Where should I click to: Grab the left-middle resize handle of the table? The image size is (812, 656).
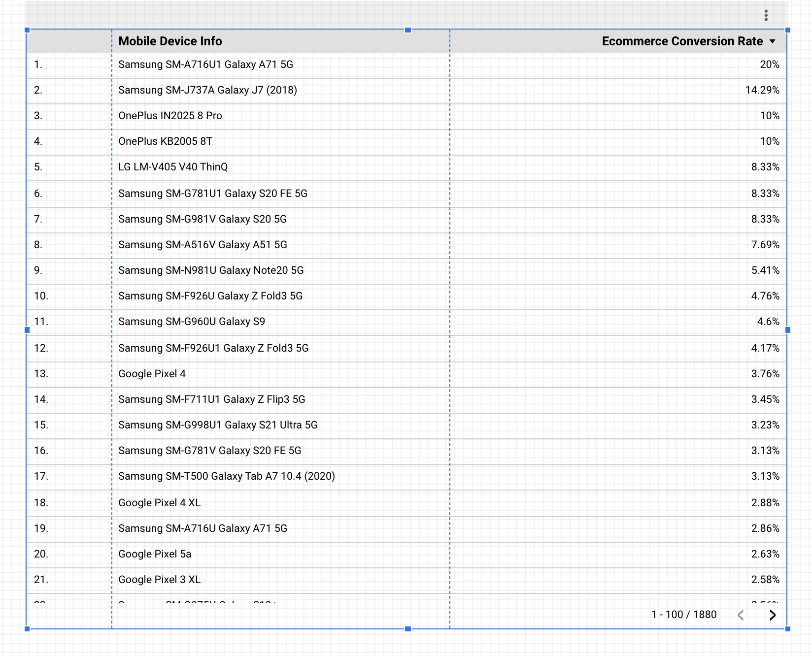pos(27,330)
